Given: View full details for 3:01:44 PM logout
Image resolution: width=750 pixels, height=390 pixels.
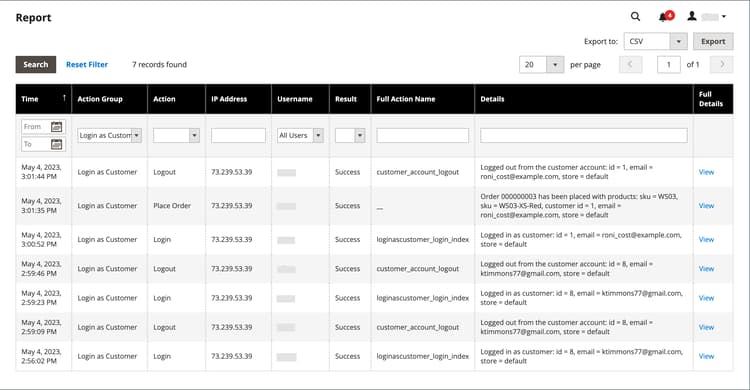Looking at the screenshot, I should (x=706, y=172).
